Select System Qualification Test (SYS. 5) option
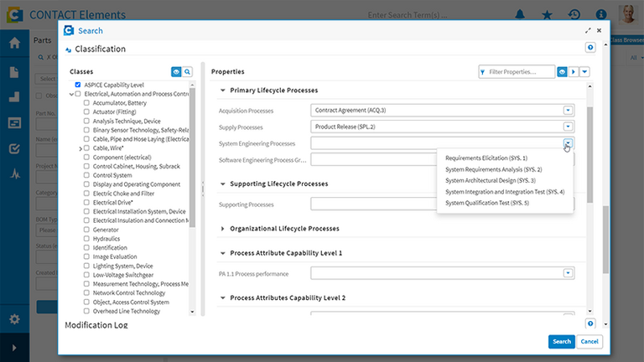Viewport: 644px width, 362px height. [x=487, y=203]
